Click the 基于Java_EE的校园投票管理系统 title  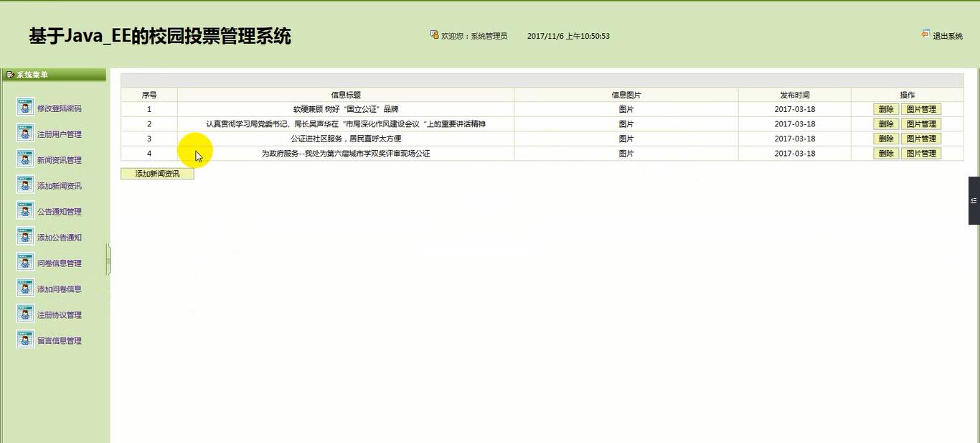pos(160,36)
